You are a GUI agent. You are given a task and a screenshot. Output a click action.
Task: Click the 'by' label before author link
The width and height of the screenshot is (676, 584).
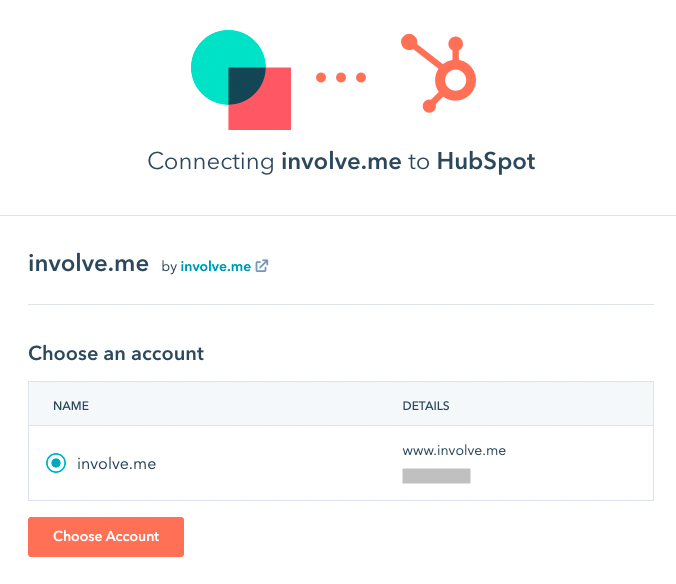point(169,267)
